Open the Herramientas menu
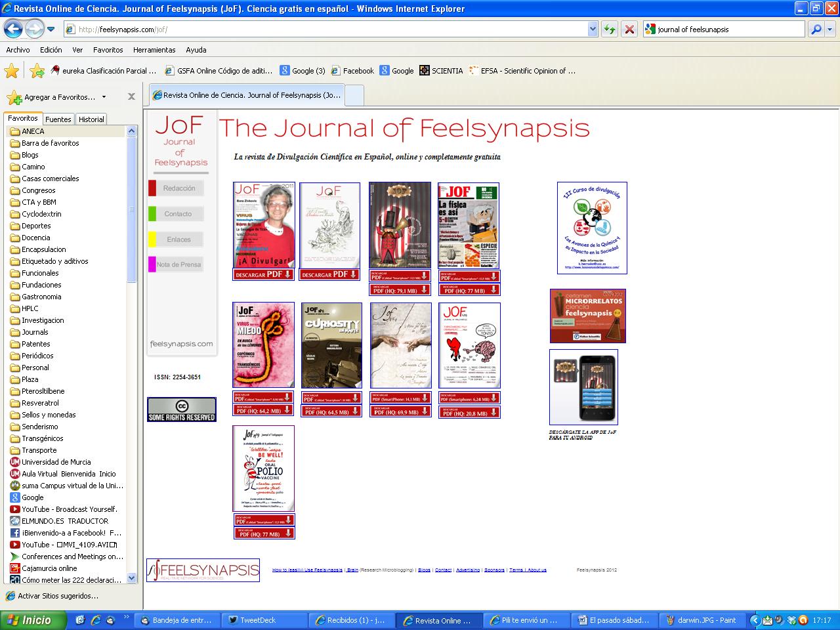This screenshot has height=630, width=840. (154, 50)
